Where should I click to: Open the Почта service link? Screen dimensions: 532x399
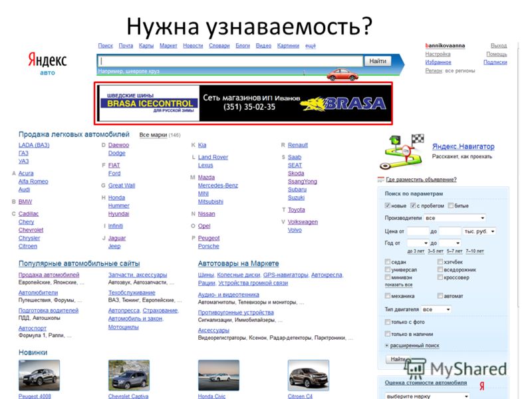pyautogui.click(x=126, y=45)
